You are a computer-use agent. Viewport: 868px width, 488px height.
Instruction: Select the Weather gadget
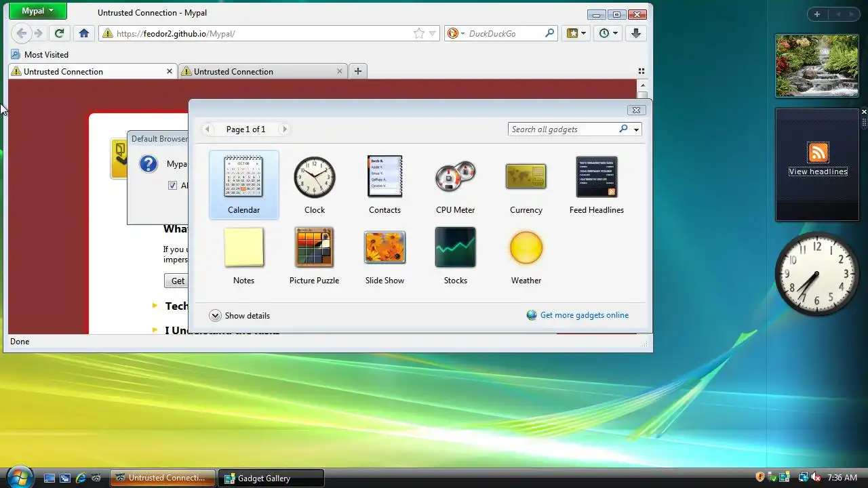pos(526,256)
